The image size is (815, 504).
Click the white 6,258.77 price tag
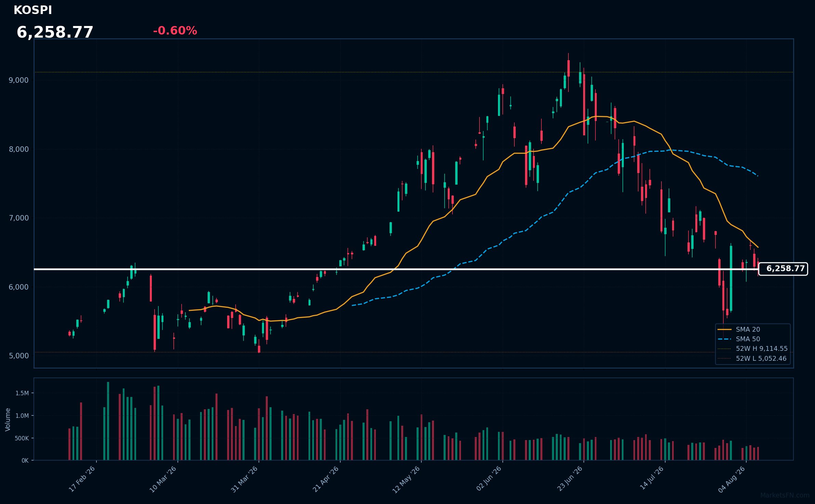pos(783,269)
